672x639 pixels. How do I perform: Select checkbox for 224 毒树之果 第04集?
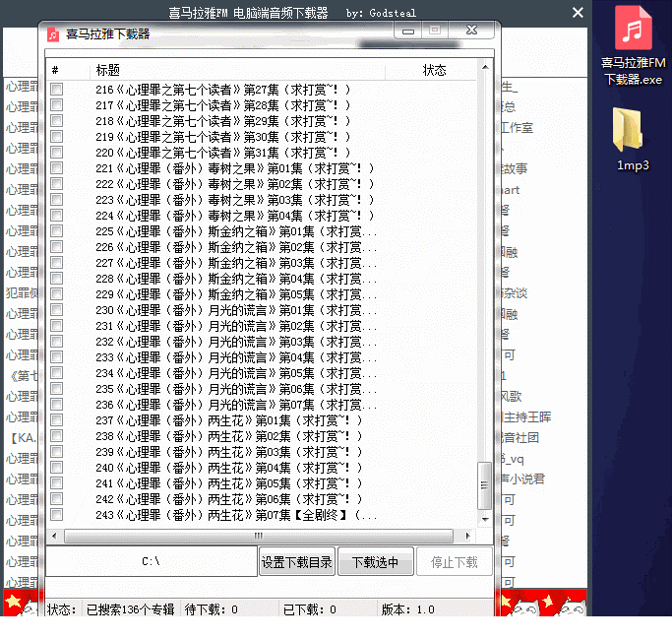(x=56, y=216)
